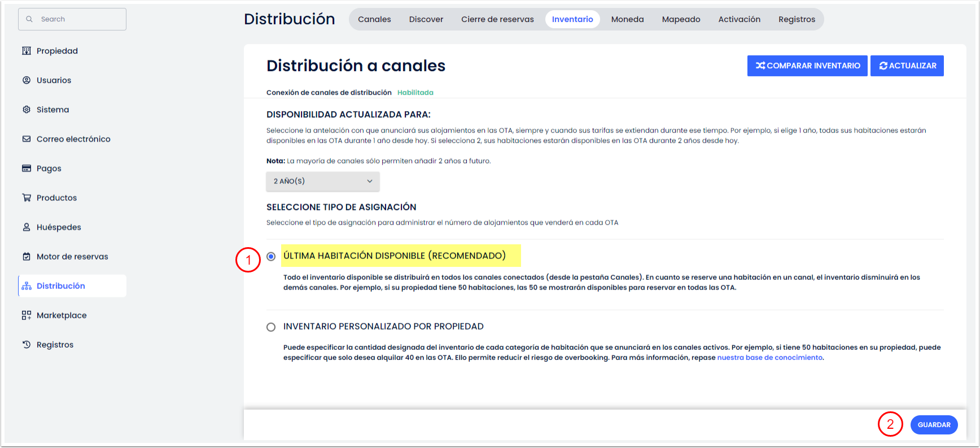
Task: Open the 2 AÑO(S) dropdown
Action: coord(322,181)
